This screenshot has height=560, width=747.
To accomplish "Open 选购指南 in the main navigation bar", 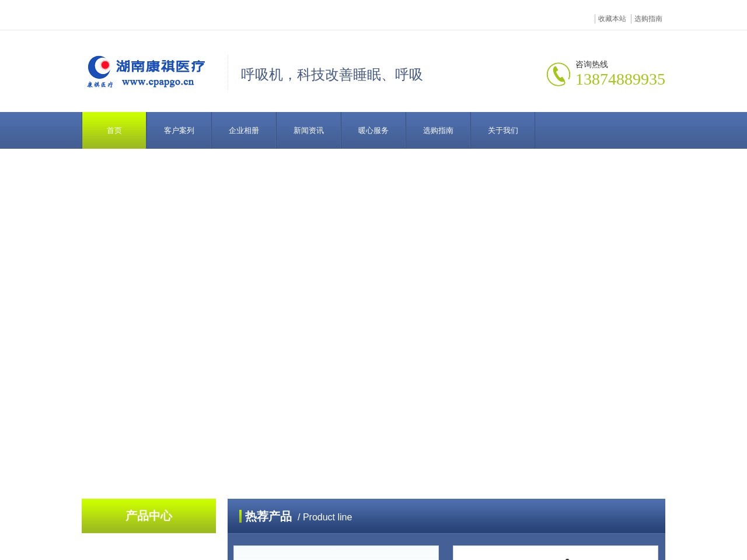I will click(438, 131).
